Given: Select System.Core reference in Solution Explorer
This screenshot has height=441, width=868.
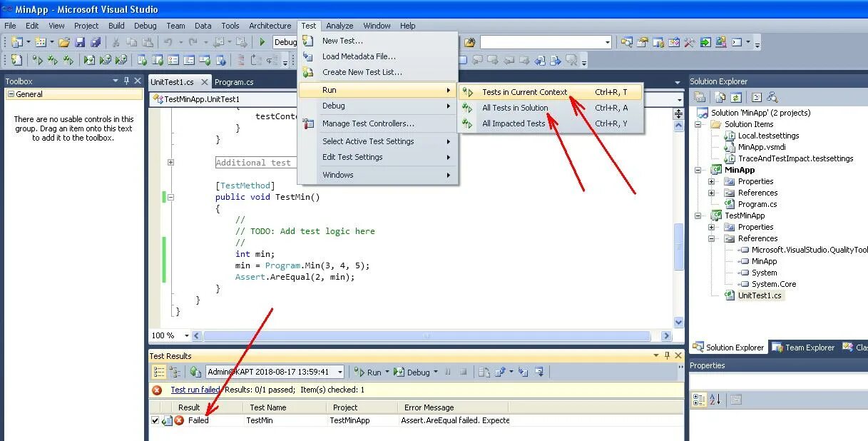Looking at the screenshot, I should click(774, 284).
